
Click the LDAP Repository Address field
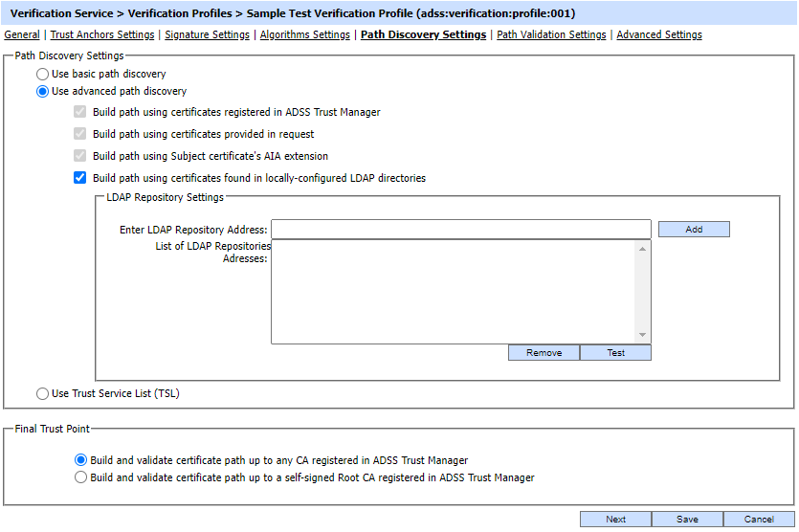(460, 230)
